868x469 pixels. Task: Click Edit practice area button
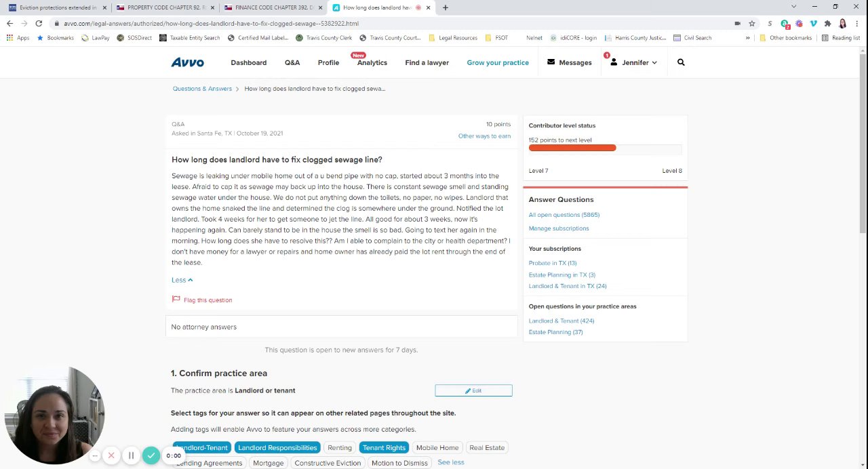(x=473, y=390)
